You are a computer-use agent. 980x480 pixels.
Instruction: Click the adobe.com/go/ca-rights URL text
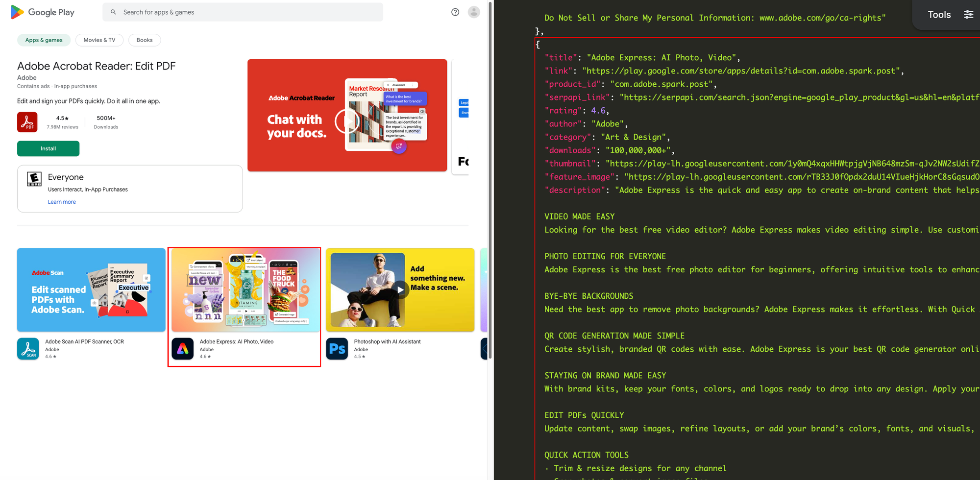point(820,18)
